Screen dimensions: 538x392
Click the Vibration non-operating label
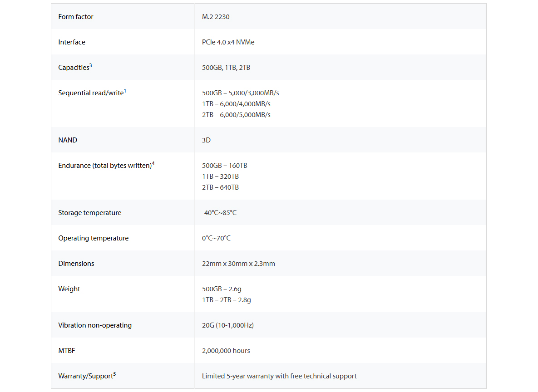95,325
